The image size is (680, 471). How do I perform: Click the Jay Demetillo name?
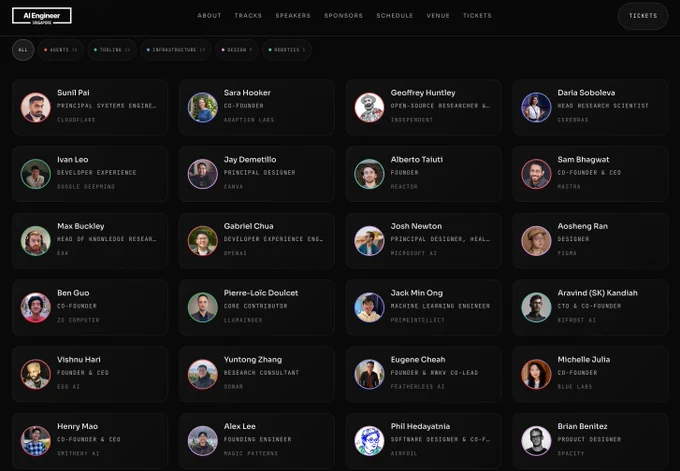click(x=250, y=160)
